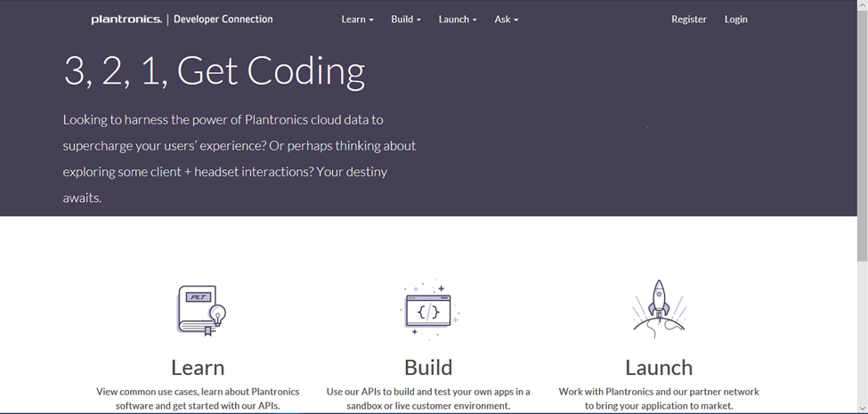Click the '3, 2, 1, Get Coding' headline
Screen dimensions: 868x414
point(215,71)
